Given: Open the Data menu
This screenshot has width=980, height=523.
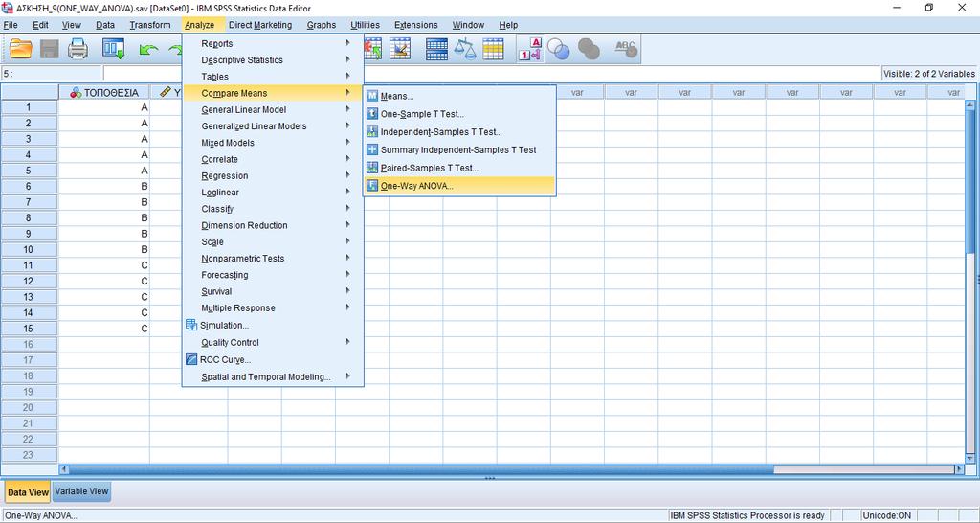Looking at the screenshot, I should point(105,25).
